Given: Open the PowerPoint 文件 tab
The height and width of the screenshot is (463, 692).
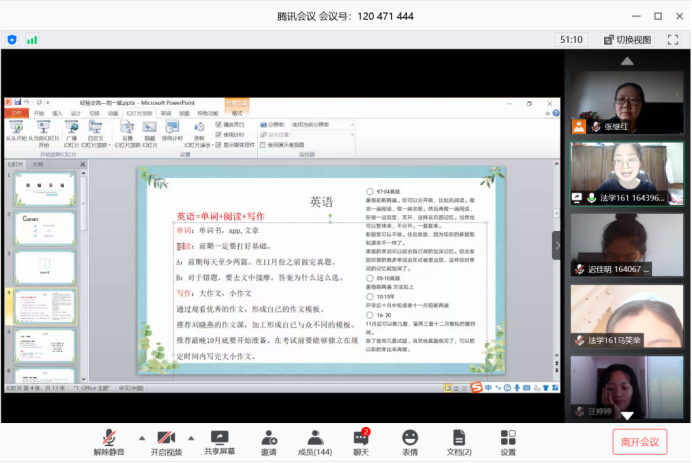Looking at the screenshot, I should tap(16, 114).
